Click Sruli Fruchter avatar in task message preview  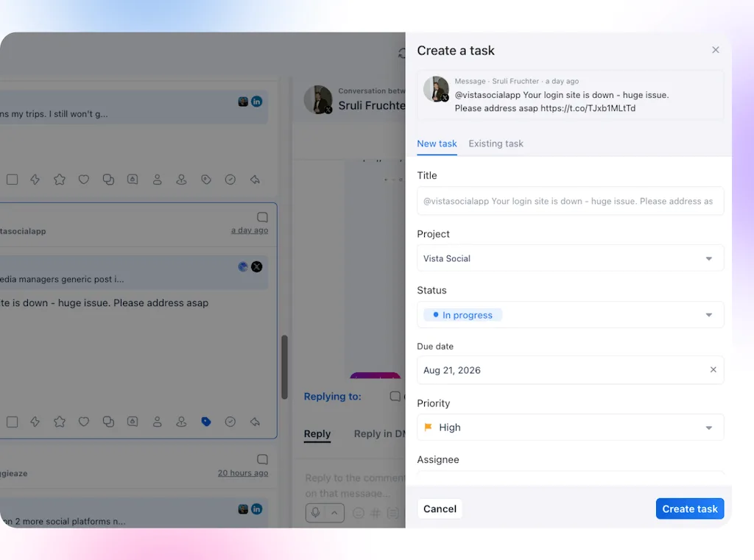click(436, 89)
